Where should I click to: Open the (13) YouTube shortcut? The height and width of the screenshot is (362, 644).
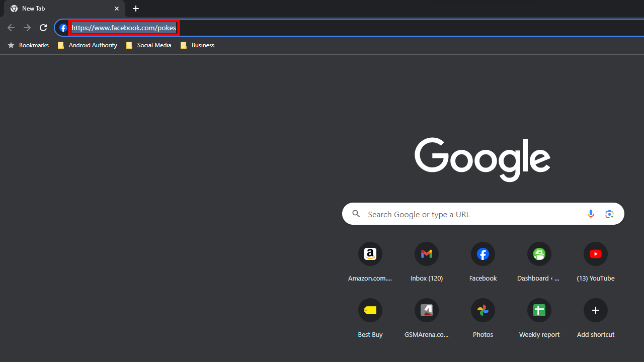[596, 263]
